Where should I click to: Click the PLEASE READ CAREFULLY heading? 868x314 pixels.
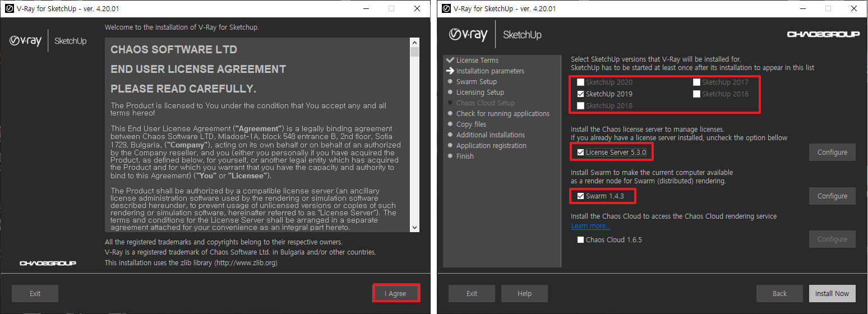[183, 89]
